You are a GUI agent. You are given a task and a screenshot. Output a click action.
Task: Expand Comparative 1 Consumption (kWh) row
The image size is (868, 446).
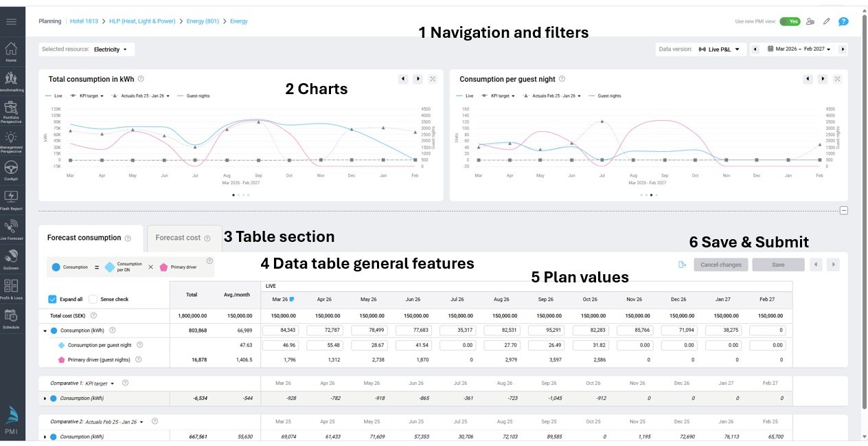pos(45,399)
